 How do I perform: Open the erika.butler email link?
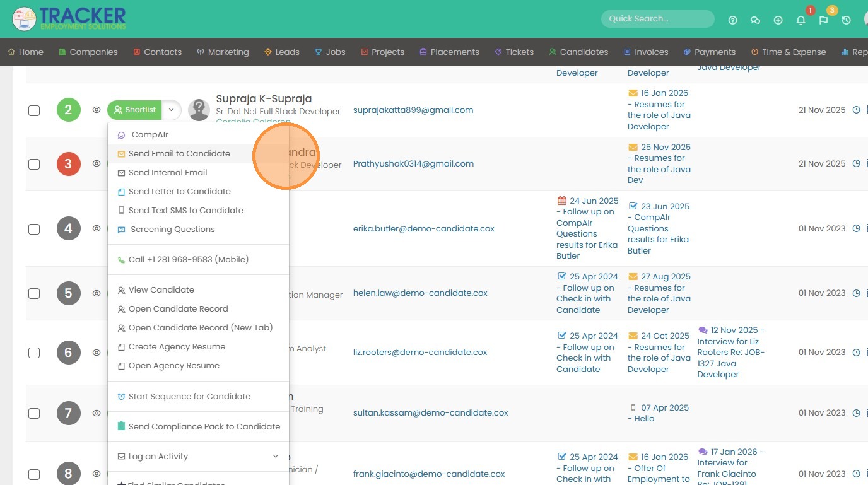tap(423, 229)
